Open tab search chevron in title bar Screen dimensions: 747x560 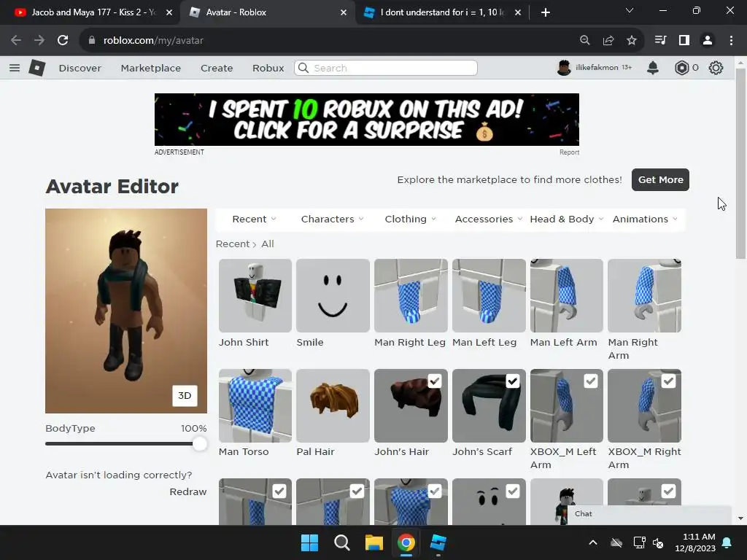(630, 10)
